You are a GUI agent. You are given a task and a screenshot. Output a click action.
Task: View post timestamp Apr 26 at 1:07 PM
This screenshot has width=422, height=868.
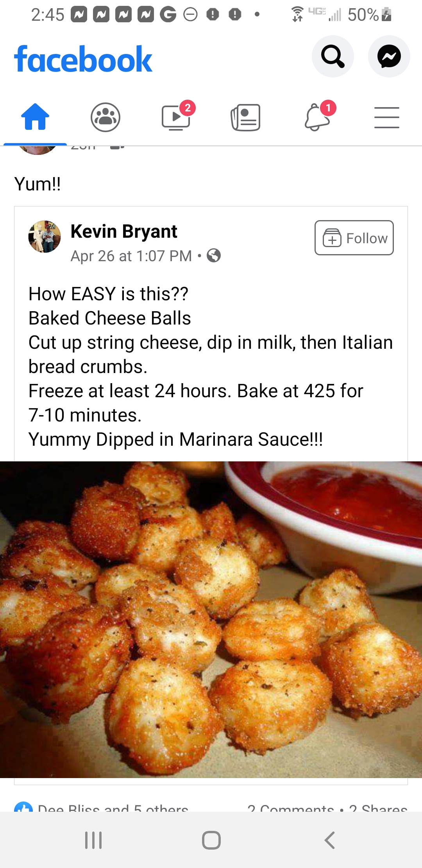tap(131, 256)
